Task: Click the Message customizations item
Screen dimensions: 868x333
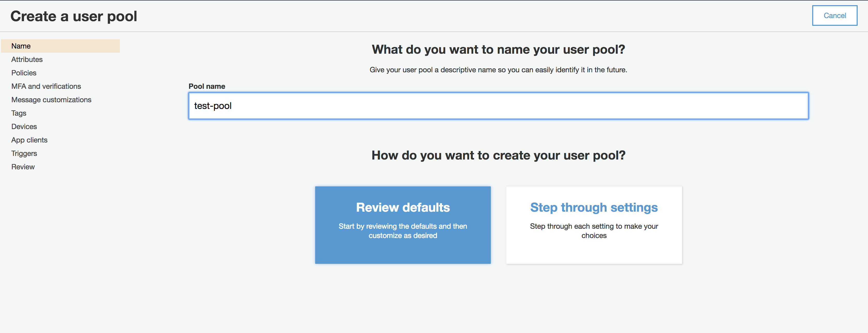Action: tap(51, 100)
